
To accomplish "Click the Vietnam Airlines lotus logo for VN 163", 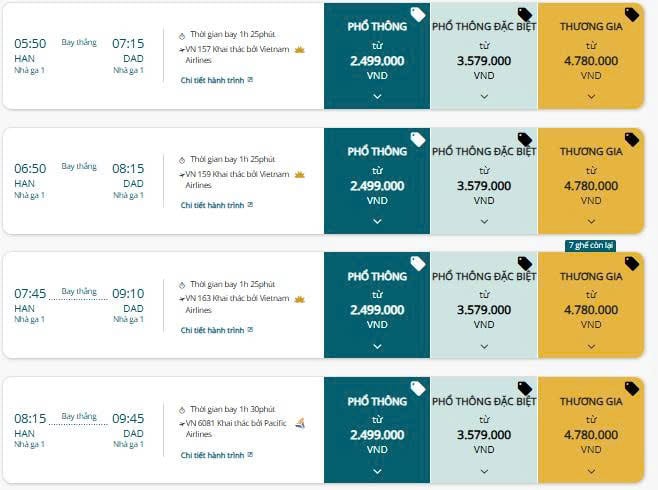I will pos(299,298).
